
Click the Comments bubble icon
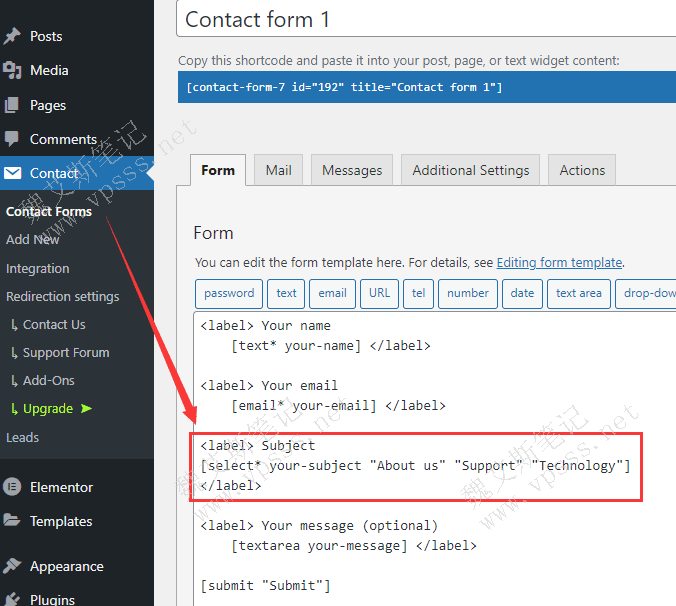click(12, 139)
